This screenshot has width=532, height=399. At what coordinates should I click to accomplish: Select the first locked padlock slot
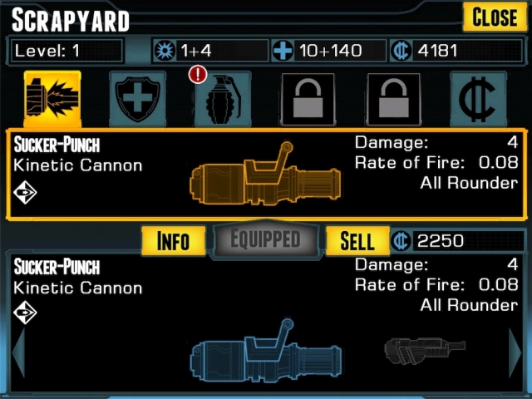click(308, 99)
